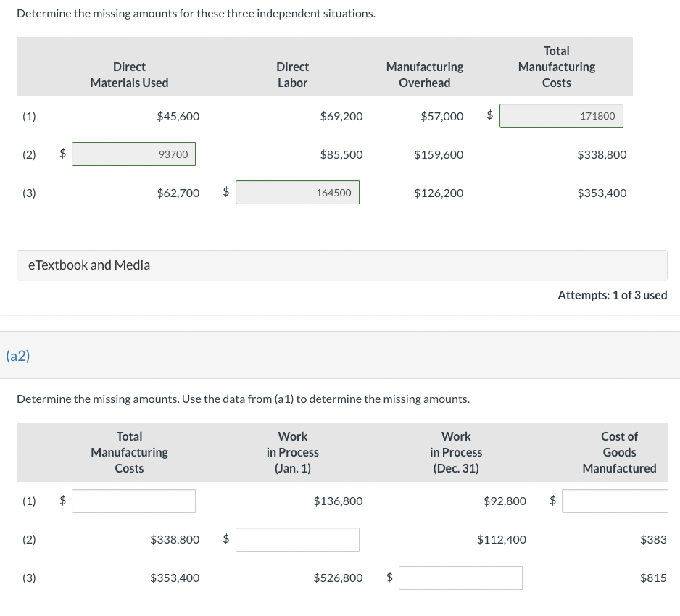
Task: Select the Direct Materials input containing 93700
Action: (133, 154)
